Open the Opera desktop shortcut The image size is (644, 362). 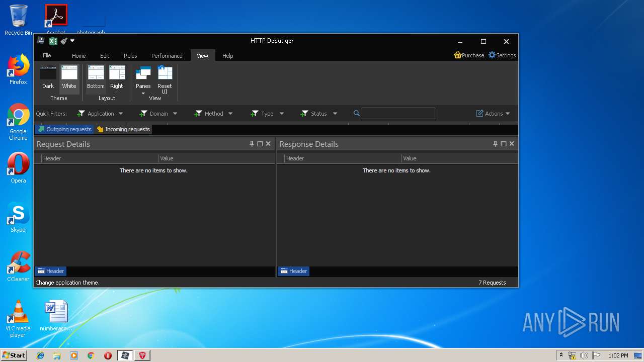18,167
